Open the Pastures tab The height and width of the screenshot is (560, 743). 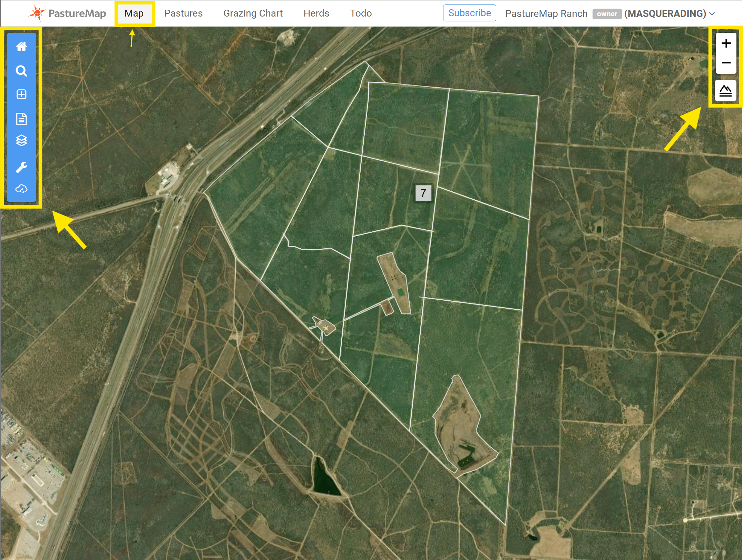[x=183, y=13]
